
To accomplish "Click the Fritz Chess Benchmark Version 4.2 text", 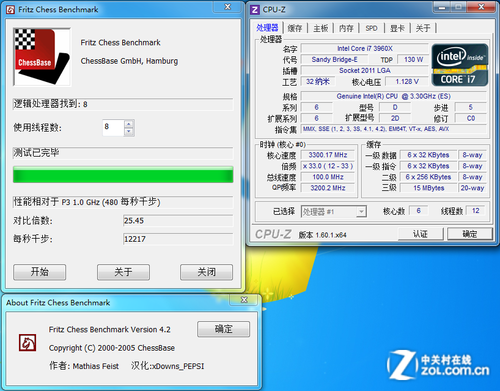I will click(110, 330).
